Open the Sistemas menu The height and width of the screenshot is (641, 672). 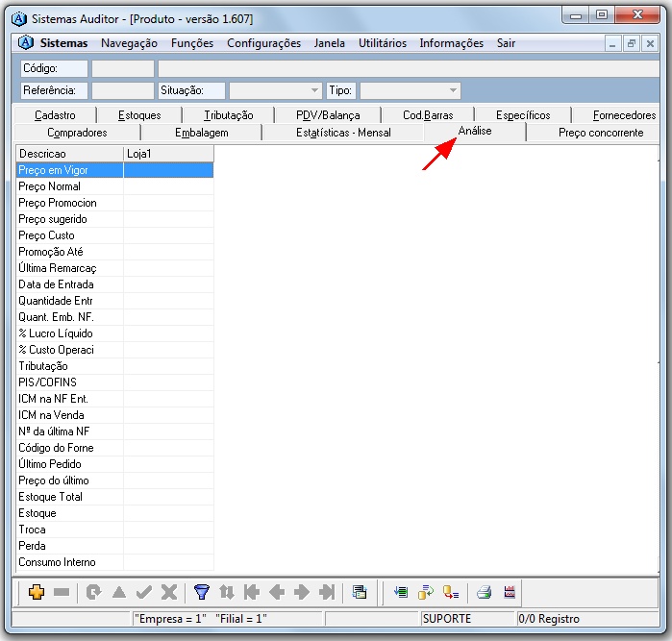(63, 43)
